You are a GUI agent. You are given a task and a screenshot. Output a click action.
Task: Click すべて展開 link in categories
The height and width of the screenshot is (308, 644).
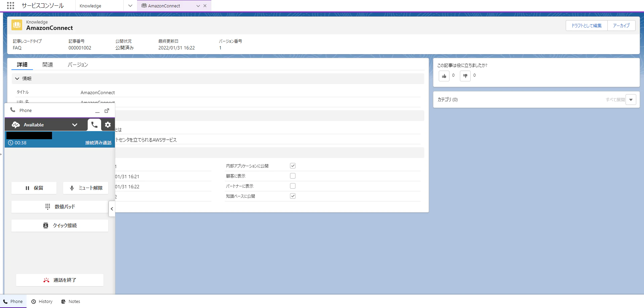tap(615, 100)
